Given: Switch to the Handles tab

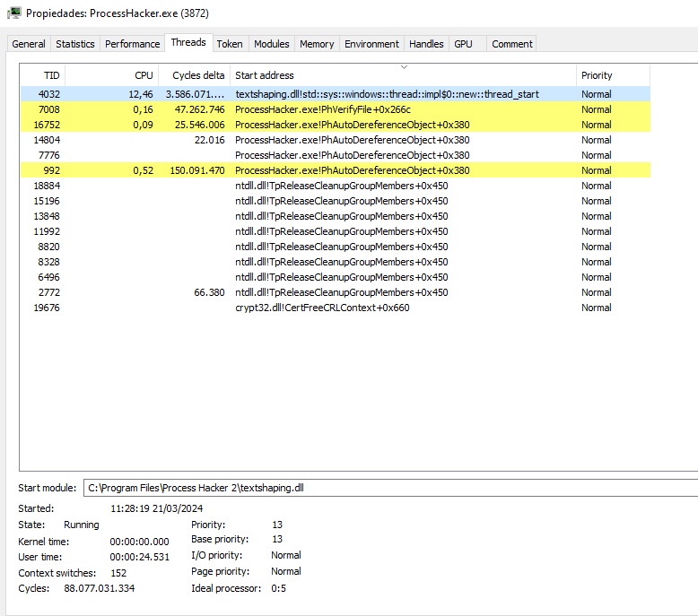Looking at the screenshot, I should point(426,44).
